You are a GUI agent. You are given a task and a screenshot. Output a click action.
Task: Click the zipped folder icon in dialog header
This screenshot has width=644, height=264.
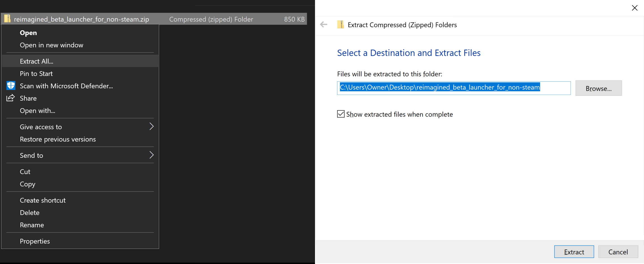click(x=340, y=25)
